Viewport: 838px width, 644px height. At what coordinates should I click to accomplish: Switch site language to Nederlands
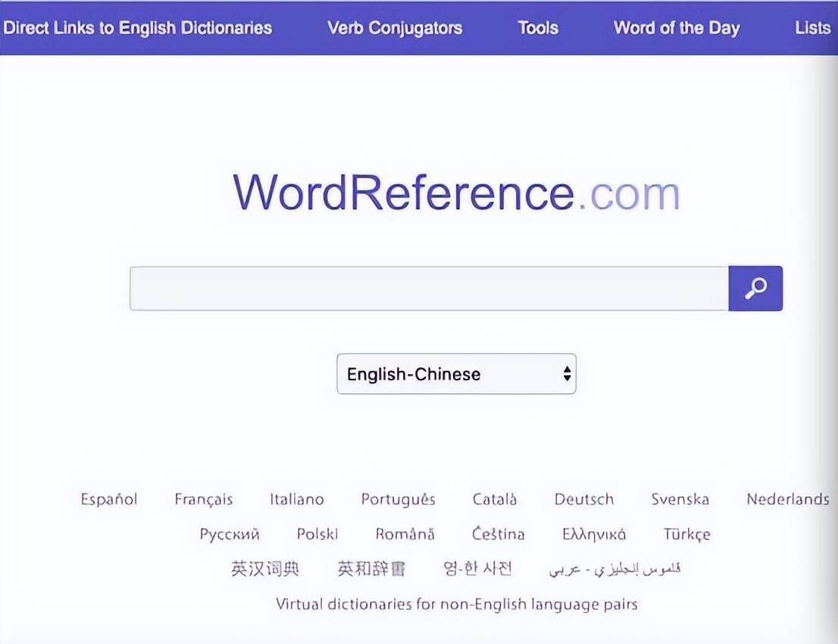click(x=788, y=499)
